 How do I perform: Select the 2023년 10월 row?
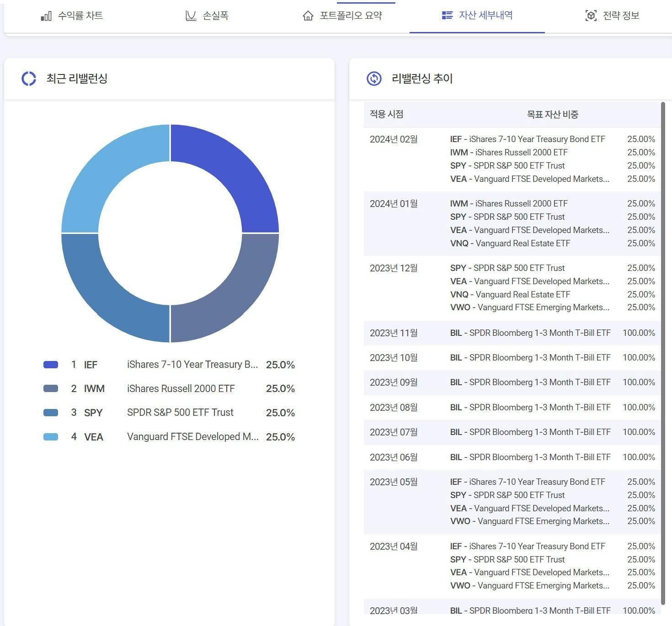(512, 358)
